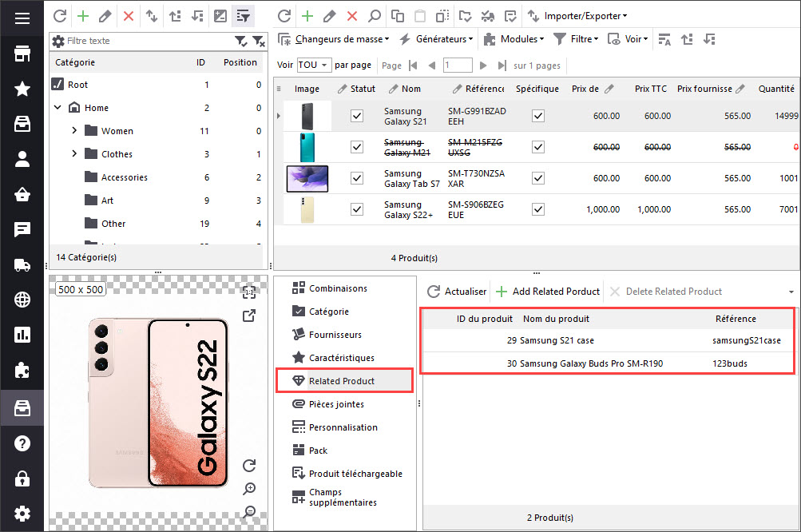Open the store icon in sidebar
This screenshot has width=801, height=532.
point(22,54)
